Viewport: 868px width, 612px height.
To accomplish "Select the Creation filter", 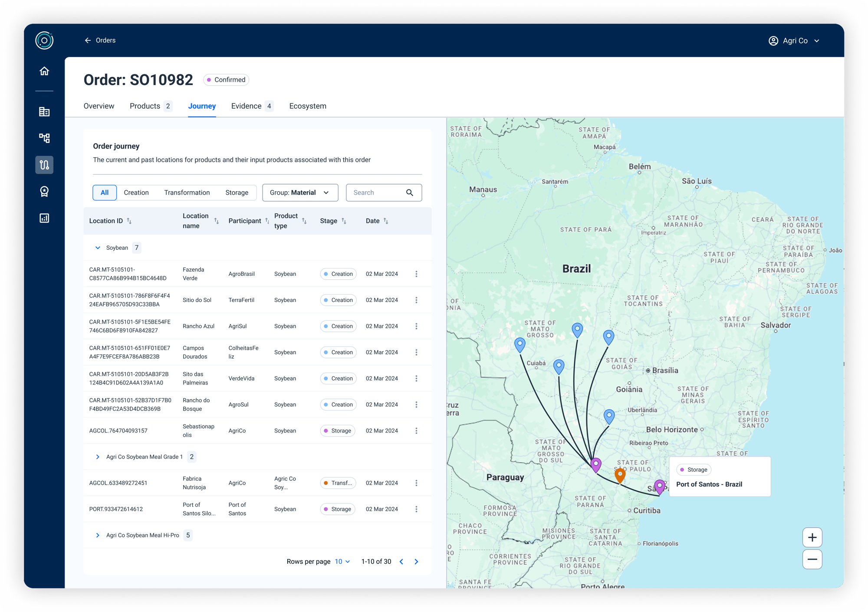I will 136,192.
